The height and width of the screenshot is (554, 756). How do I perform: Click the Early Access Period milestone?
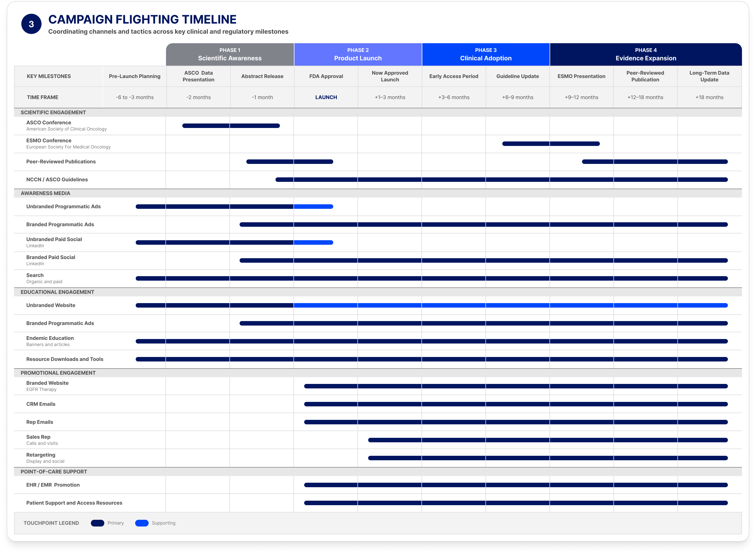[454, 76]
